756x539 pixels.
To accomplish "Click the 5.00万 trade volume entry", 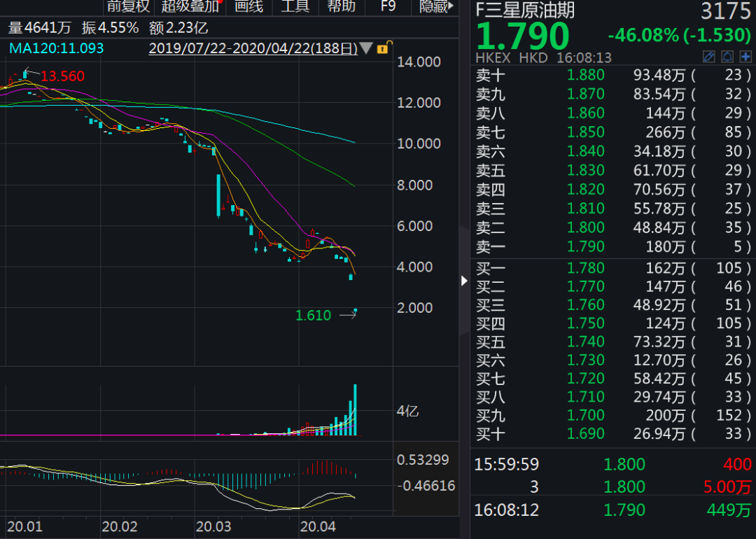I will [x=727, y=487].
